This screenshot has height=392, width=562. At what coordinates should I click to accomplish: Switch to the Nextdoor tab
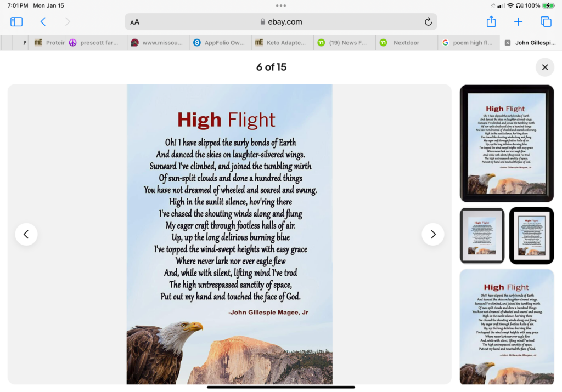(407, 43)
